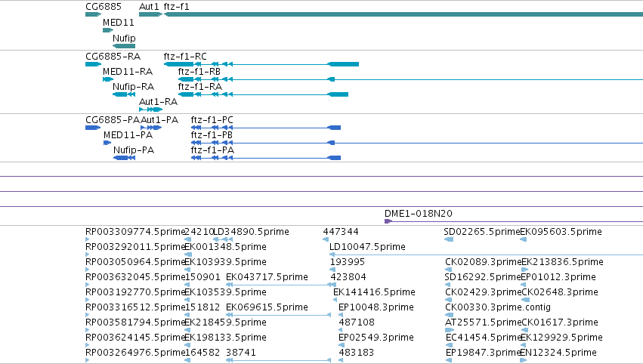Select the feature labeled 423804
This screenshot has height=364, width=643.
(348, 277)
